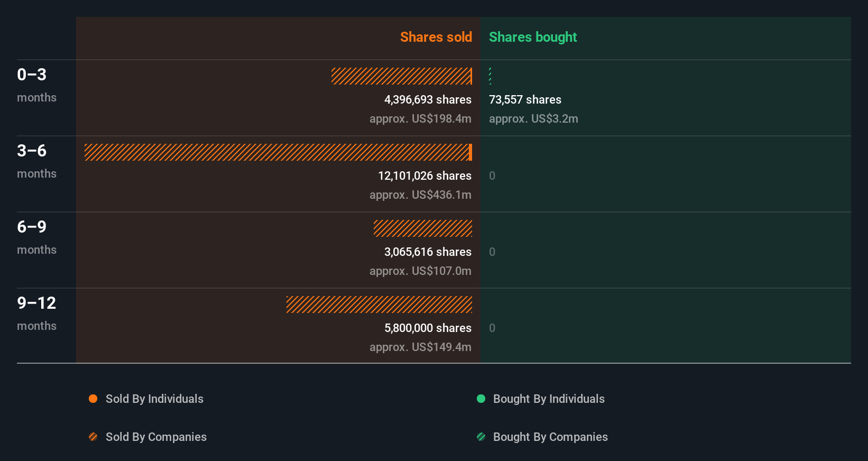
Task: Toggle the Bought By Individuals legend label
Action: (549, 399)
